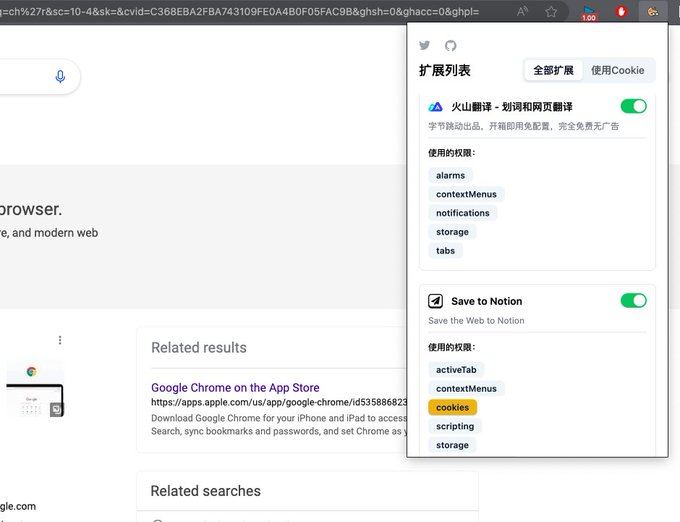The image size is (680, 522).
Task: Click the 火山翻译 - 划词和网页翻译 title
Action: point(512,107)
